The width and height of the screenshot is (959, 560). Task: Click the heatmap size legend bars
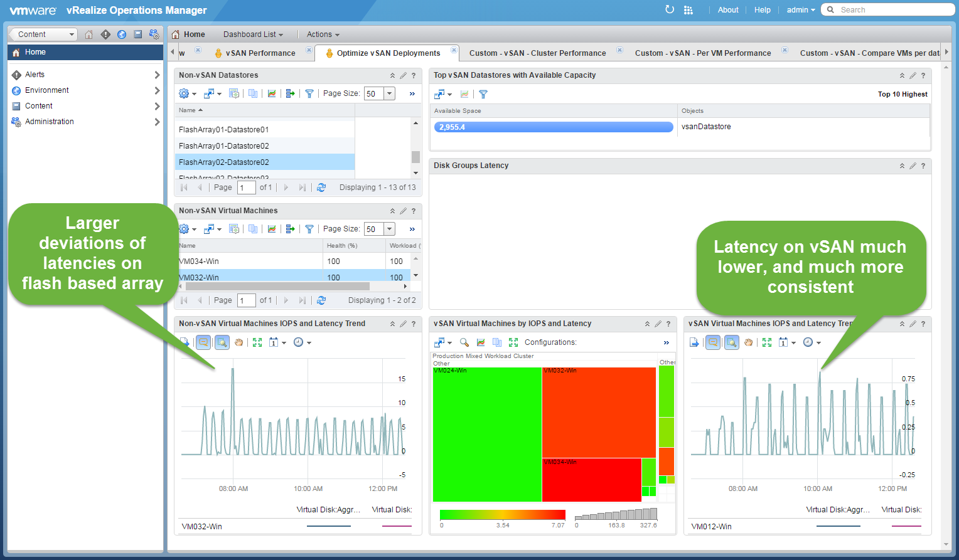(x=616, y=514)
